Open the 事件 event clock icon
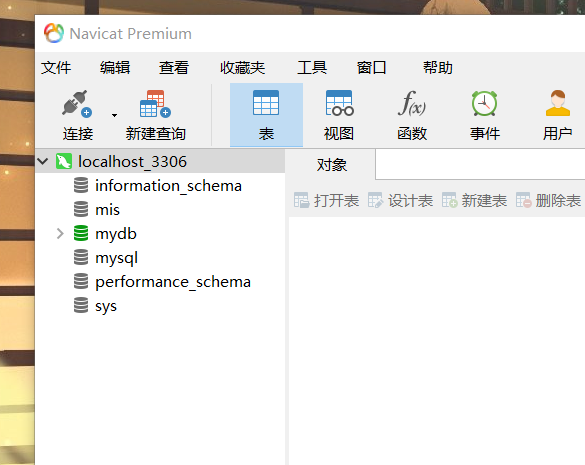585x465 pixels. (x=484, y=103)
